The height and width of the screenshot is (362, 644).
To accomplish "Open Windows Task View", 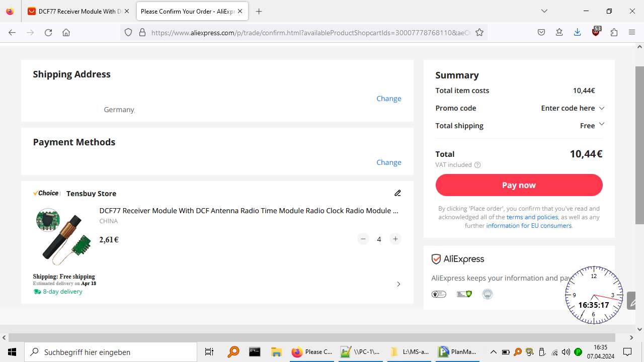I will (209, 352).
